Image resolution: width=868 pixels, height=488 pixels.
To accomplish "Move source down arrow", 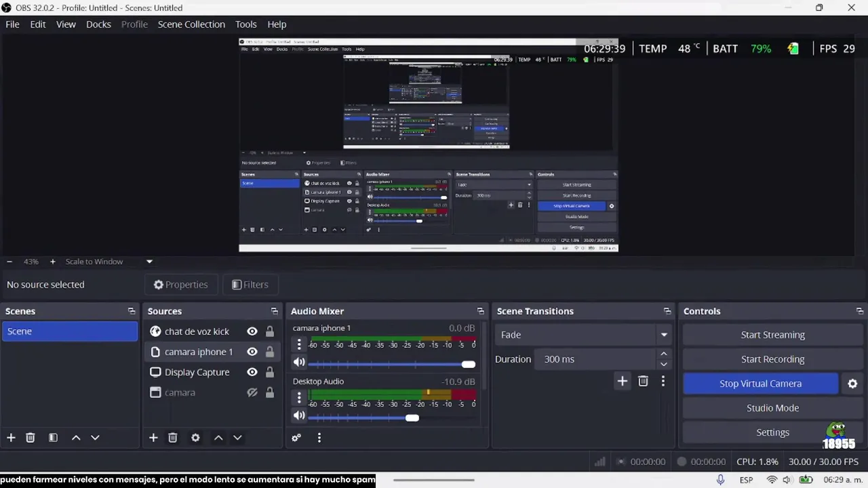I will (x=237, y=438).
